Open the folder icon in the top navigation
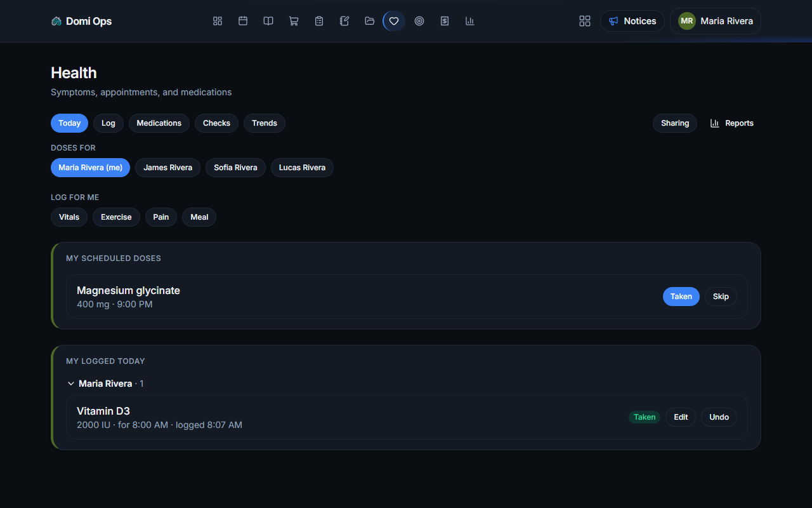Screen dimensions: 812x508 pyautogui.click(x=370, y=21)
